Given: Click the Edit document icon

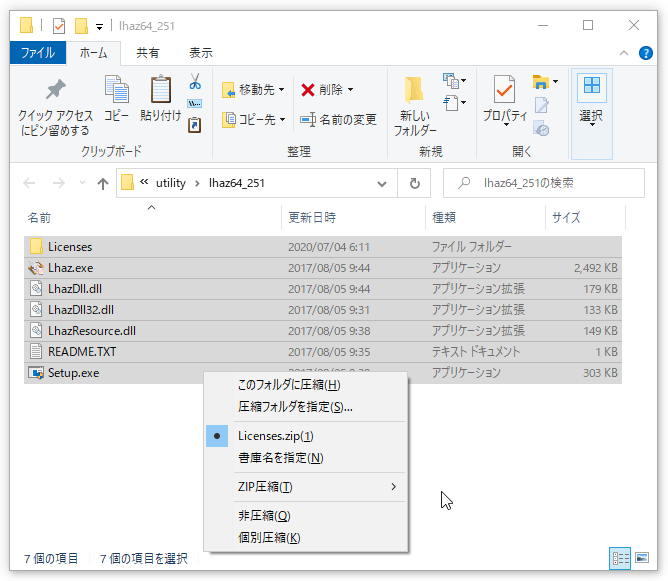Looking at the screenshot, I should pos(541,105).
